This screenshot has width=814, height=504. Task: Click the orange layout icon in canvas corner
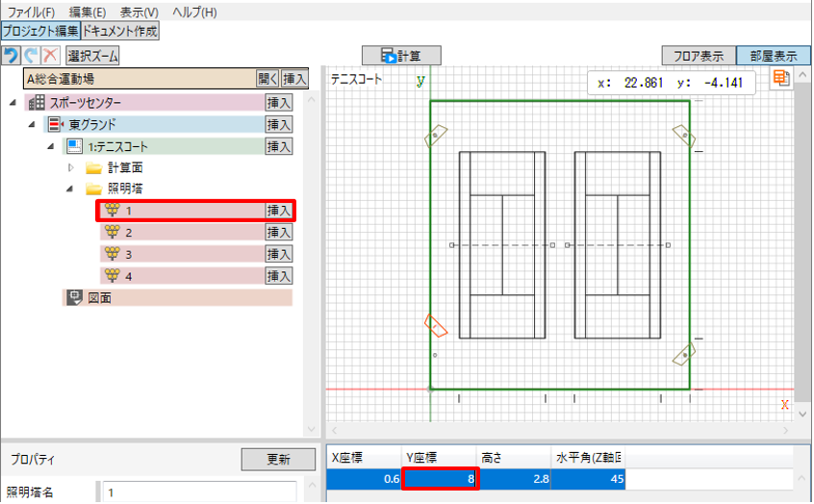781,78
